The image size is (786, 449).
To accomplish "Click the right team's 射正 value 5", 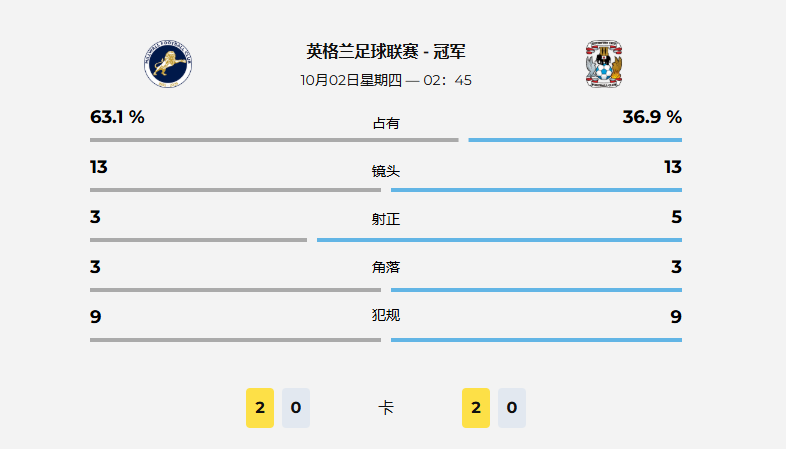I will [676, 217].
